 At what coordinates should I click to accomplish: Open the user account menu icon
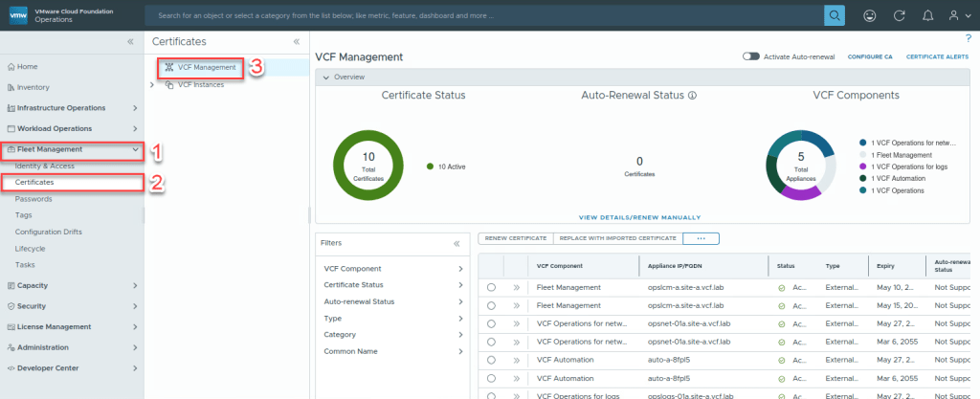click(956, 16)
